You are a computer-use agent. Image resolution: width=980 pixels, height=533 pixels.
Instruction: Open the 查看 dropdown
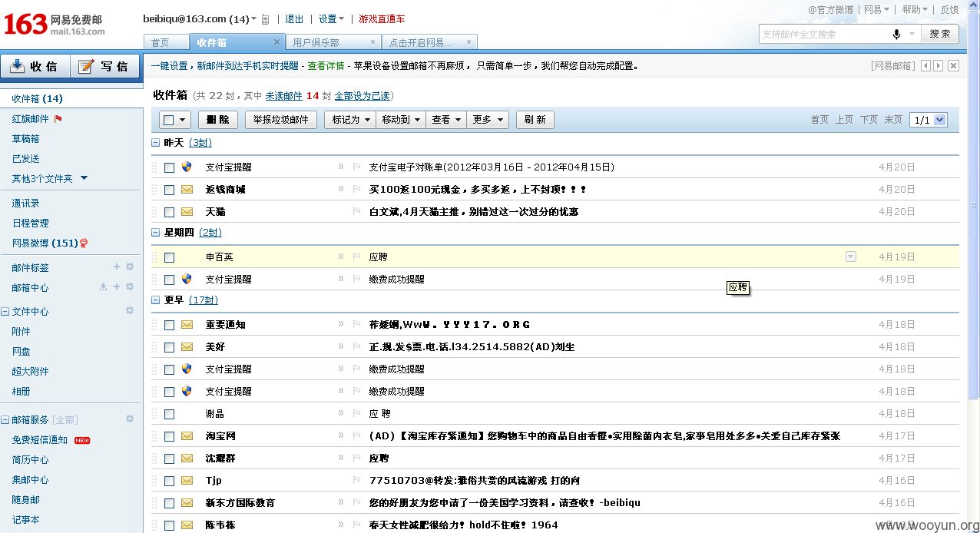pos(445,120)
